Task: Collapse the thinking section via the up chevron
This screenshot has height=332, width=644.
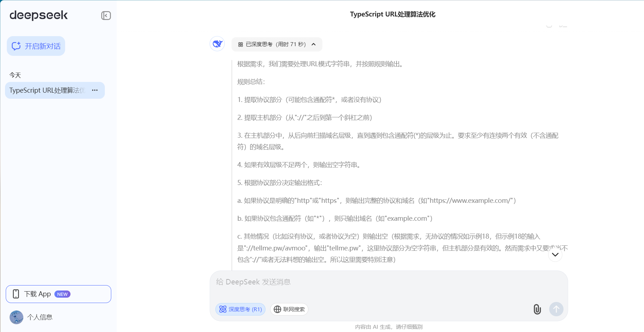Action: point(314,44)
